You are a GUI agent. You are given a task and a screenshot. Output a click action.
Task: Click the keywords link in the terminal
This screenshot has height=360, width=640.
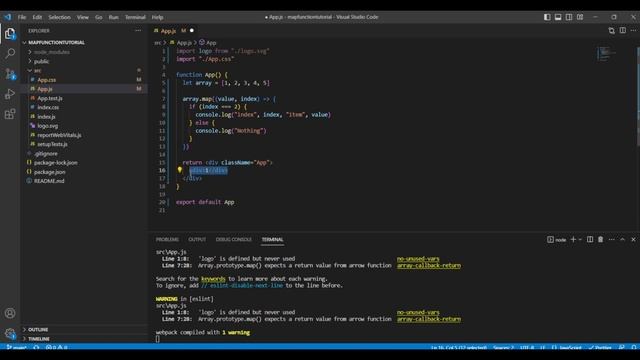point(213,279)
